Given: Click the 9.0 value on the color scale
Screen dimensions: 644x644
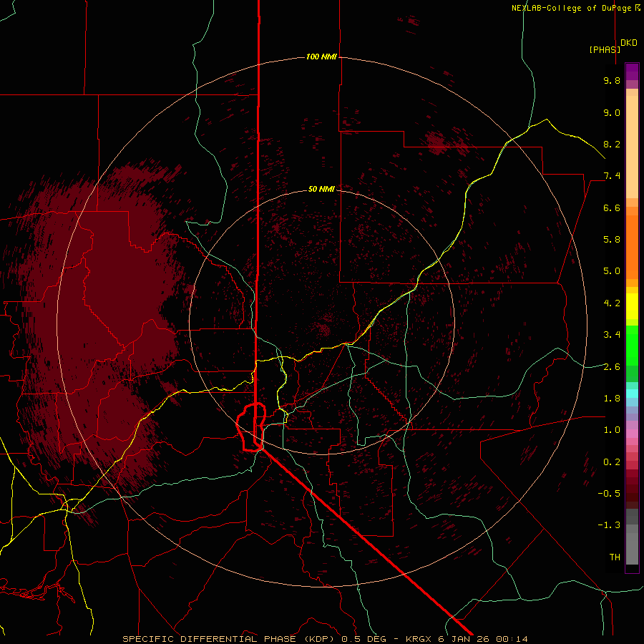Looking at the screenshot, I should click(x=612, y=112).
